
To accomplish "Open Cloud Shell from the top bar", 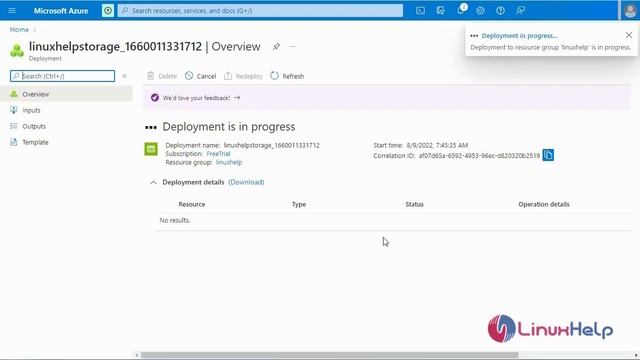I will [420, 11].
